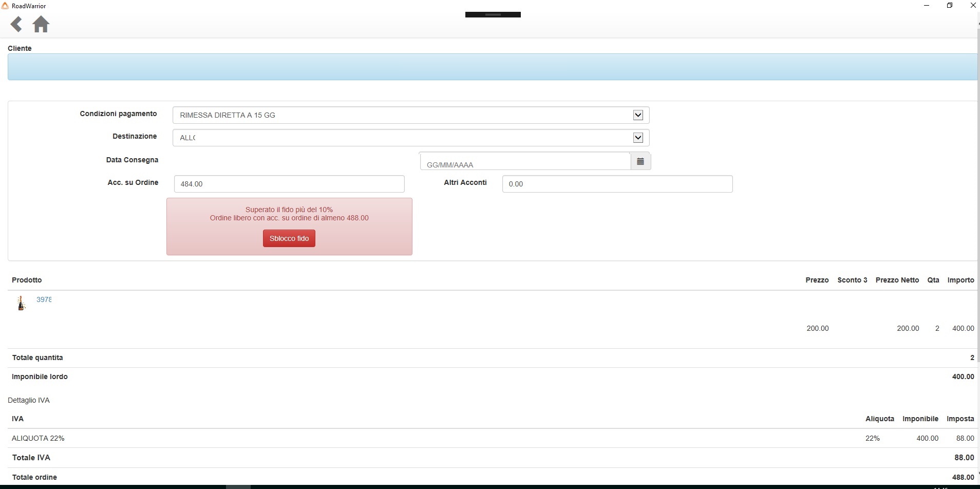Click the wine bottle product thumbnail

click(21, 303)
